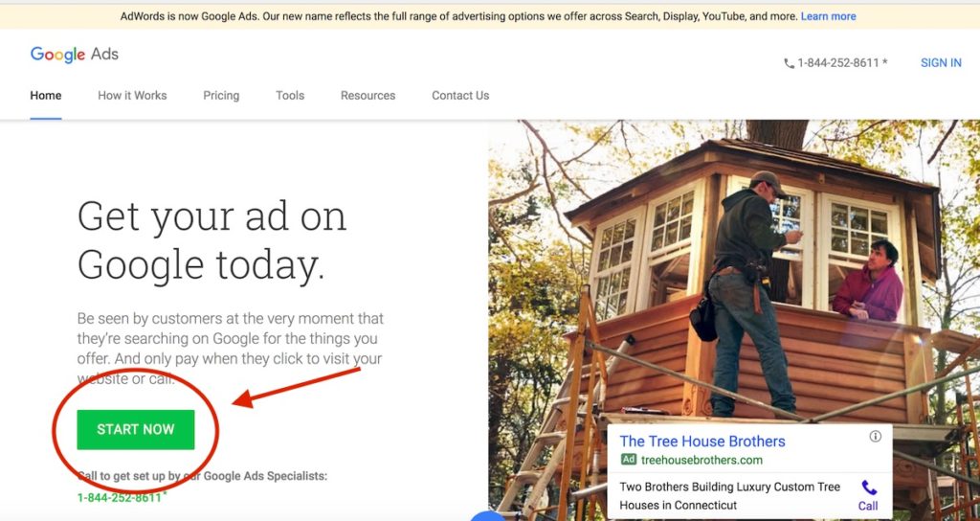Click the Google Ads logo

point(75,55)
